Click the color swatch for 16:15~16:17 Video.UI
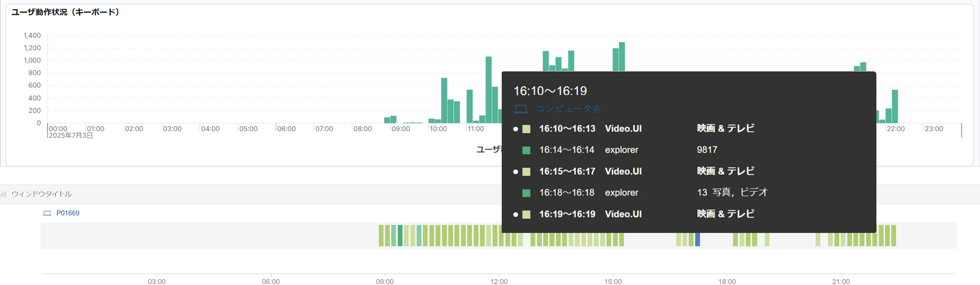 (x=526, y=172)
